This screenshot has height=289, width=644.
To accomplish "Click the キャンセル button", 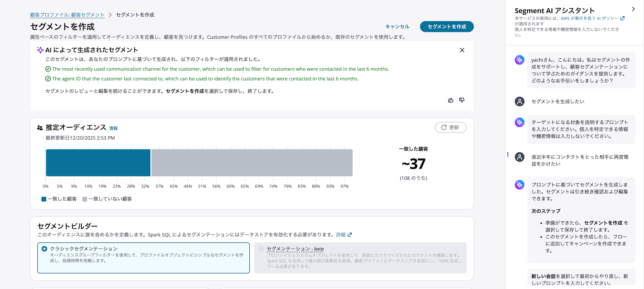I will click(397, 27).
